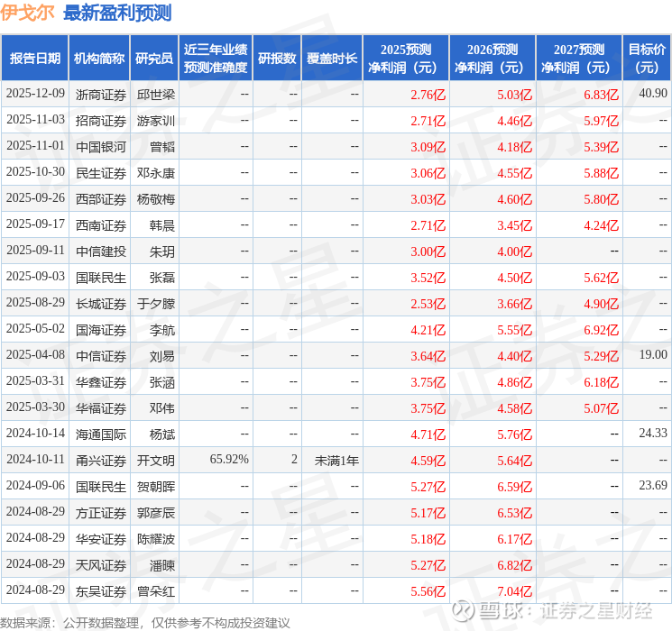672x631 pixels.
Task: Click coverage duration 未满1年
Action: click(x=336, y=460)
